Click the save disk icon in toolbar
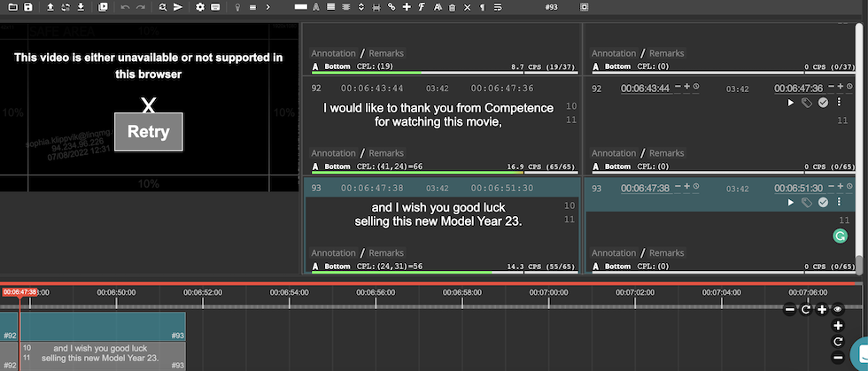The image size is (868, 371). pyautogui.click(x=29, y=7)
